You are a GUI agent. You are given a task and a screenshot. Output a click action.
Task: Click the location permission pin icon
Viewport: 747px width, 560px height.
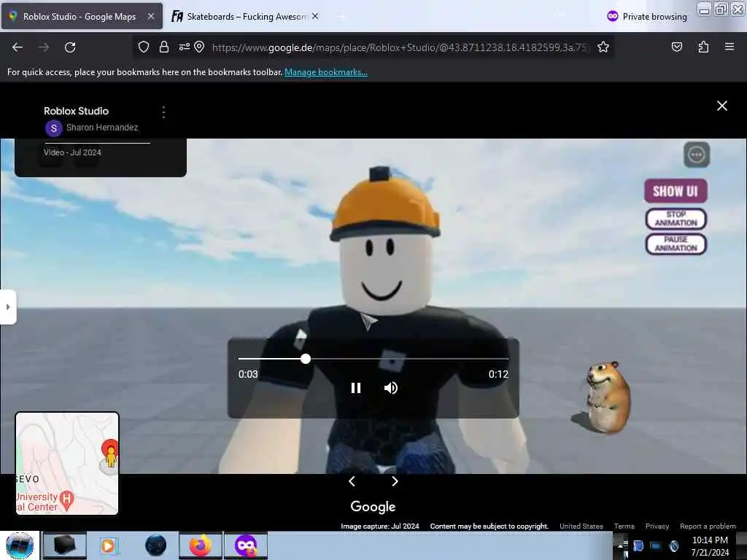click(x=199, y=47)
